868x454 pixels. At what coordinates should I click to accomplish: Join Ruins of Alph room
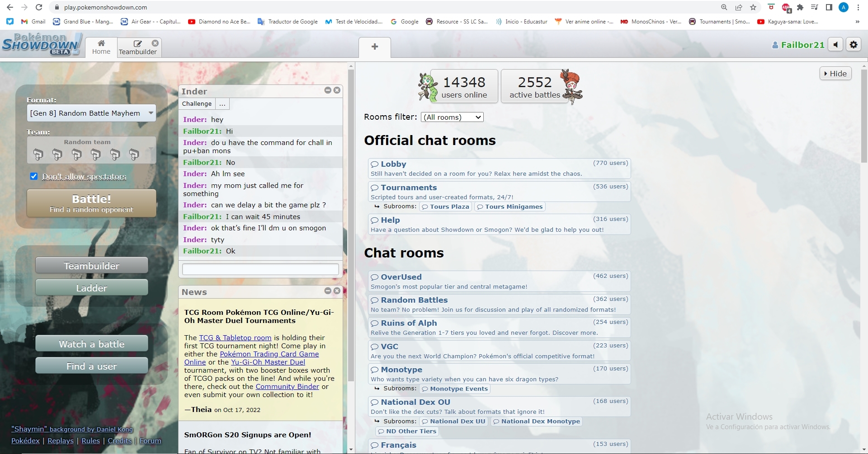[x=499, y=328]
